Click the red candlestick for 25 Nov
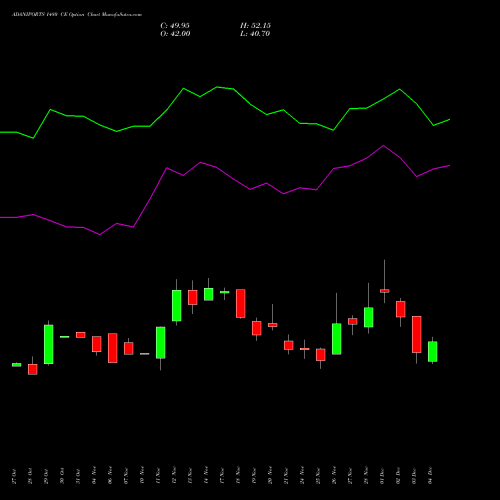 (x=321, y=355)
